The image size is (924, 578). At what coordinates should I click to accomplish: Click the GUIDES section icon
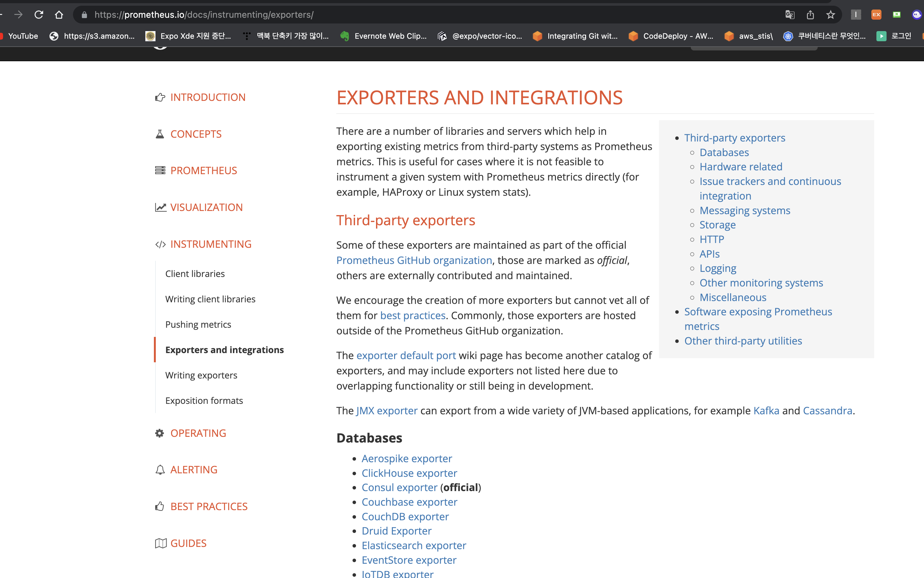(x=160, y=543)
